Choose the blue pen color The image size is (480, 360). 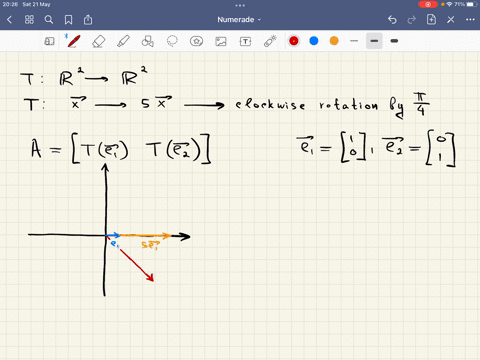314,41
